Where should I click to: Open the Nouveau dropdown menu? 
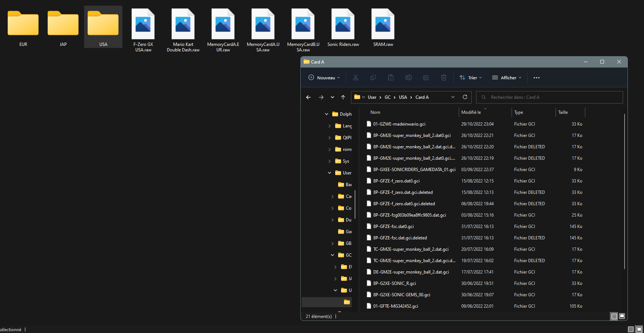(x=324, y=77)
